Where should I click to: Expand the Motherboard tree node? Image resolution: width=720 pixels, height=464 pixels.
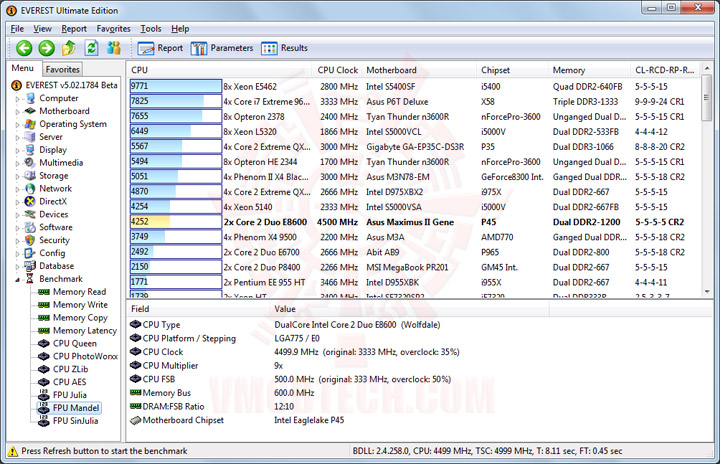tap(17, 112)
